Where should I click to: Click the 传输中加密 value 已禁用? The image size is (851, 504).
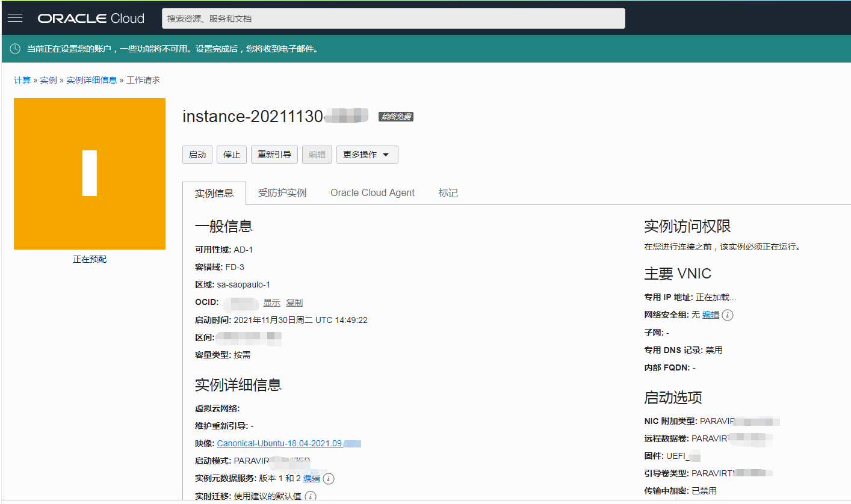[704, 491]
